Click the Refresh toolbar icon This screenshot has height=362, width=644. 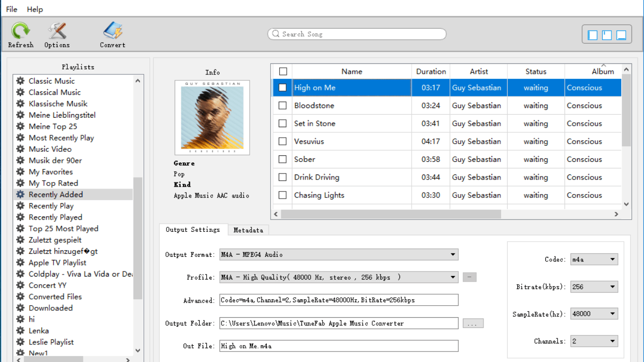click(21, 32)
